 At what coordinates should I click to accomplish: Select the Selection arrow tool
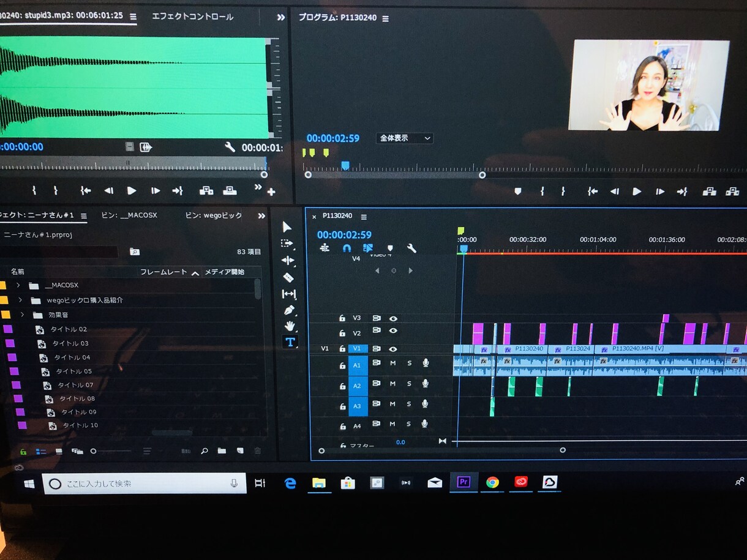287,227
